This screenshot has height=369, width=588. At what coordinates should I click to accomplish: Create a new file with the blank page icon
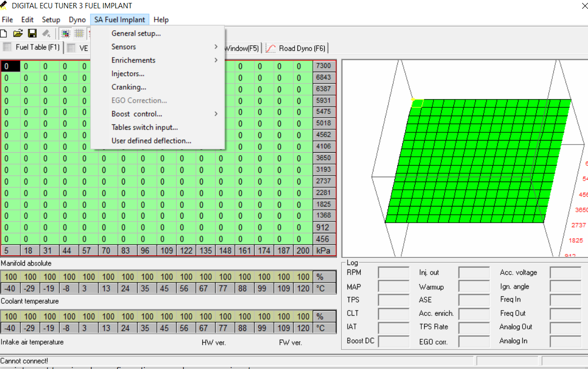click(3, 34)
